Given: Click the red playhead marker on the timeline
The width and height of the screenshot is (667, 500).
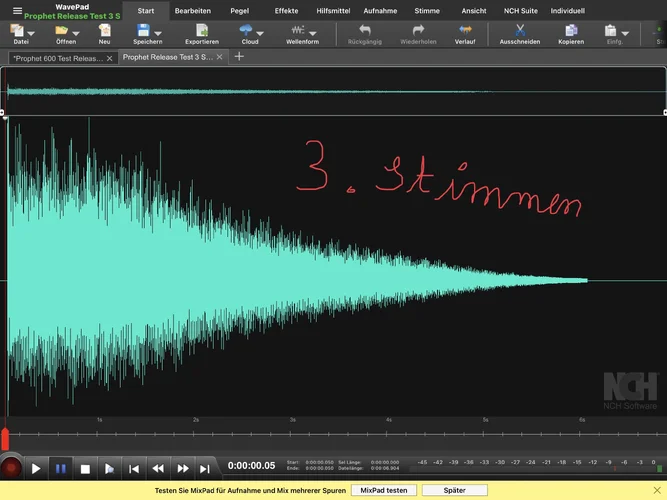Looking at the screenshot, I should point(5,439).
